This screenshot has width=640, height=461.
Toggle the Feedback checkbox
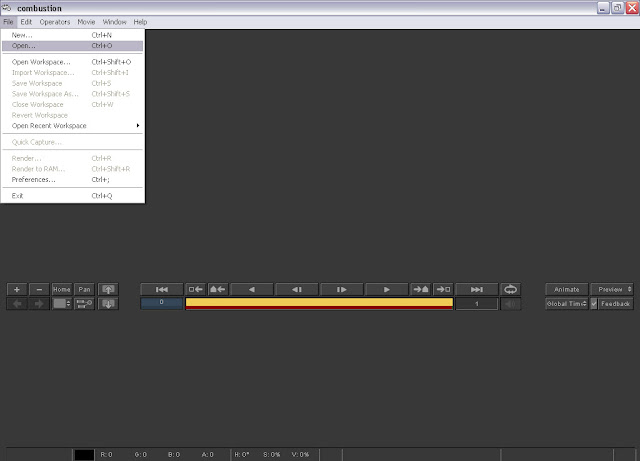click(594, 304)
